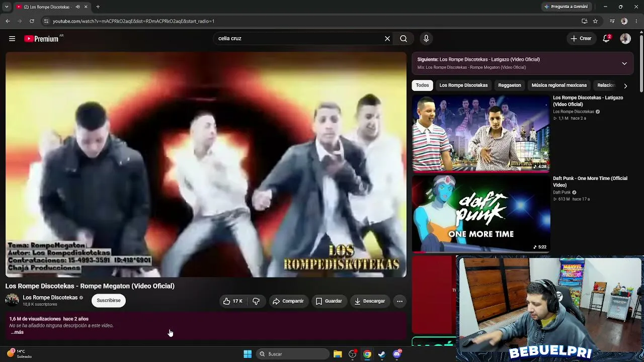Screen dimensions: 644x362
Task: Open the 'Latigazo (Video Oficial)' title link
Action: [x=588, y=101]
